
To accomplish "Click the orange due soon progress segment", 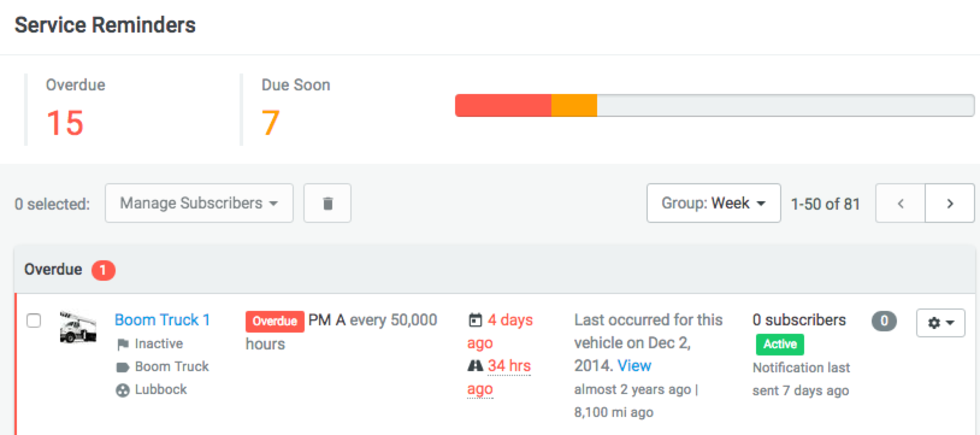I will click(x=574, y=105).
